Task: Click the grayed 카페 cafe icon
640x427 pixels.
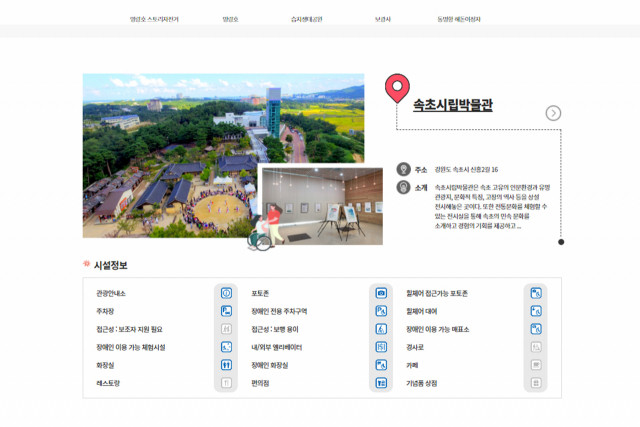Action: pos(536,365)
